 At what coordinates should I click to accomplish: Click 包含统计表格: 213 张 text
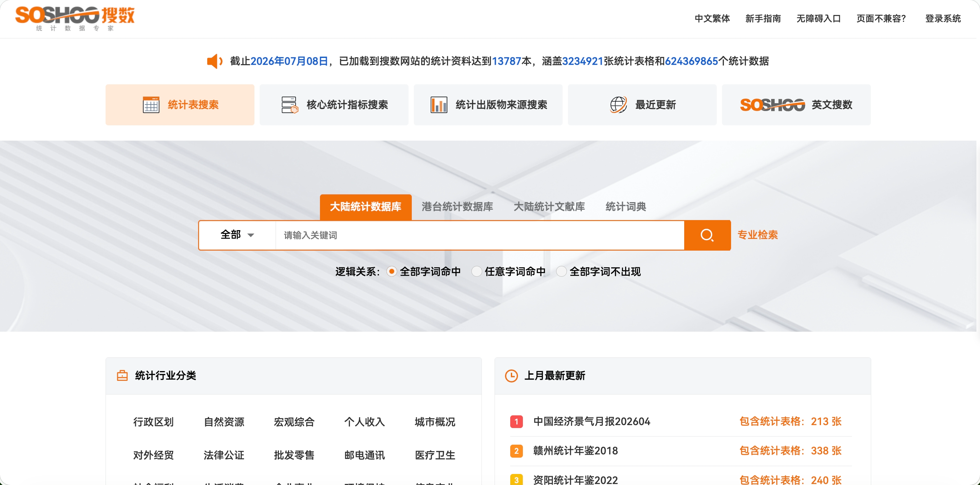(x=790, y=422)
